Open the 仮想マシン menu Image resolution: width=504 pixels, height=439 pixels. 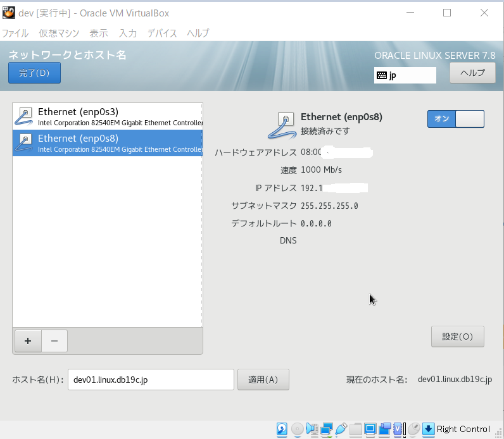(59, 33)
